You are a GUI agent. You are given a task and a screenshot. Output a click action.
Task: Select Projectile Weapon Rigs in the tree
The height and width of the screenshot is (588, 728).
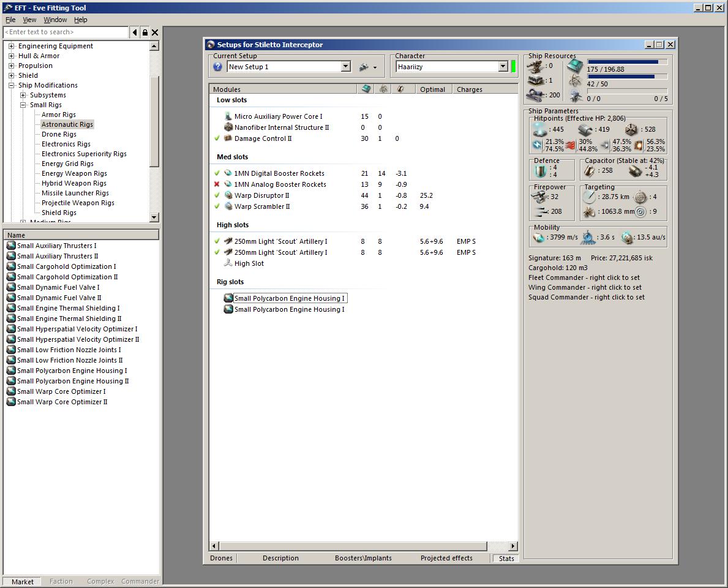pos(78,203)
